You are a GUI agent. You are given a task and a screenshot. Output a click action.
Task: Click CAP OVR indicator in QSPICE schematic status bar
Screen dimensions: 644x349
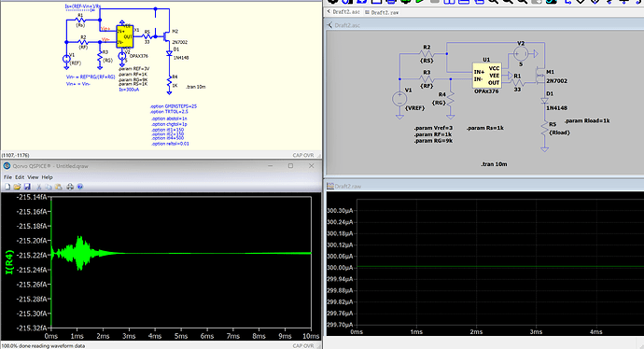303,155
